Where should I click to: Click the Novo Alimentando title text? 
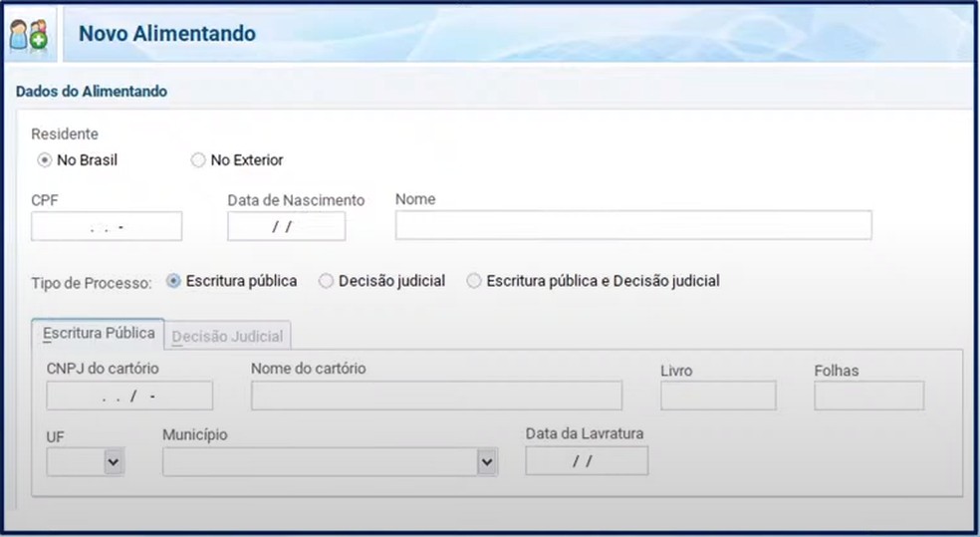167,33
